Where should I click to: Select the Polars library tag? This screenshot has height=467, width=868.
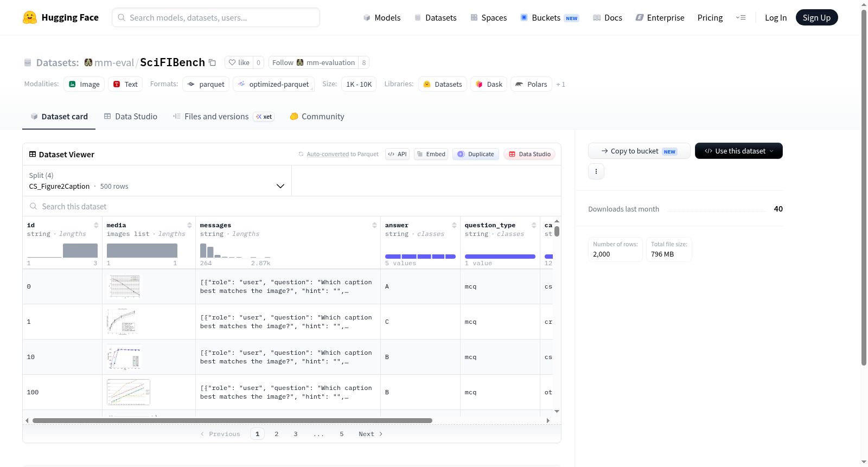pos(532,84)
